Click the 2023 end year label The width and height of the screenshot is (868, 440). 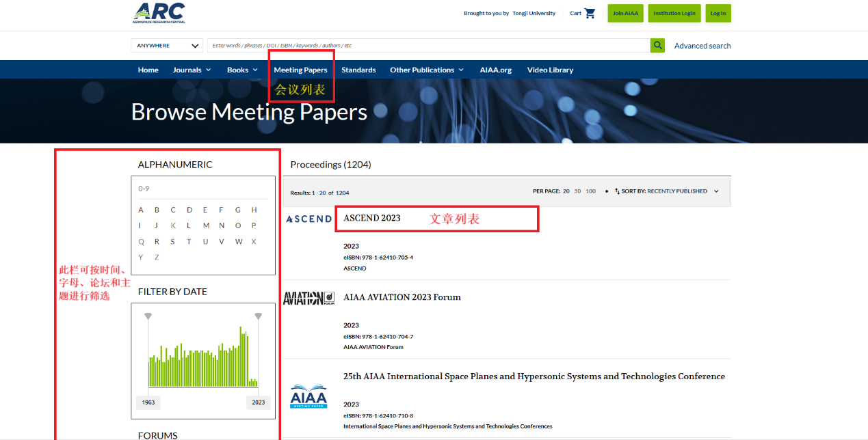(258, 402)
